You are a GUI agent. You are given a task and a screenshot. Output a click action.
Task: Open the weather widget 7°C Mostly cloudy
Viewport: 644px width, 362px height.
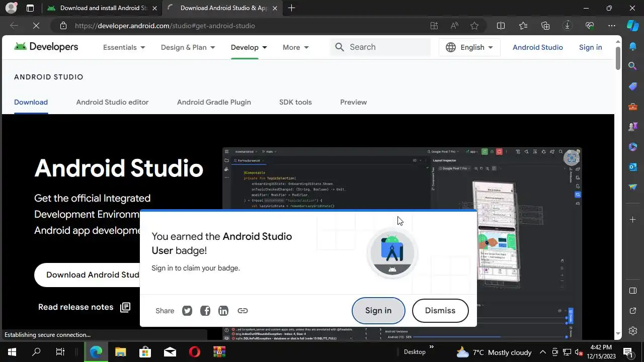click(494, 352)
